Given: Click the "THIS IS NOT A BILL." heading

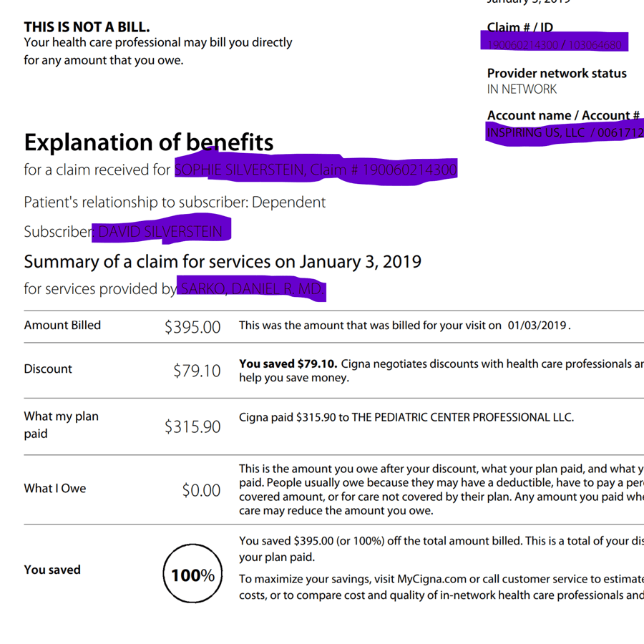Looking at the screenshot, I should (x=87, y=27).
